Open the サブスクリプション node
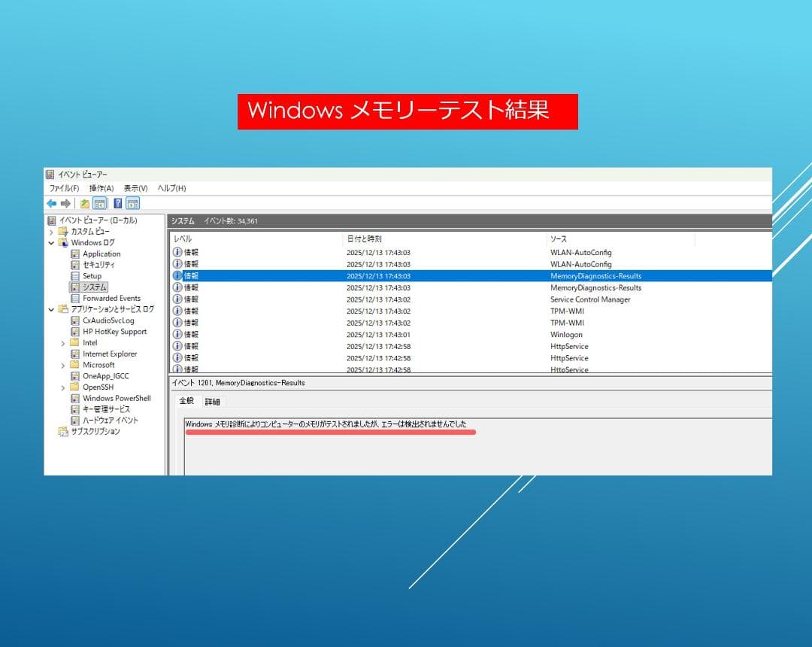The width and height of the screenshot is (812, 647). pos(95,432)
